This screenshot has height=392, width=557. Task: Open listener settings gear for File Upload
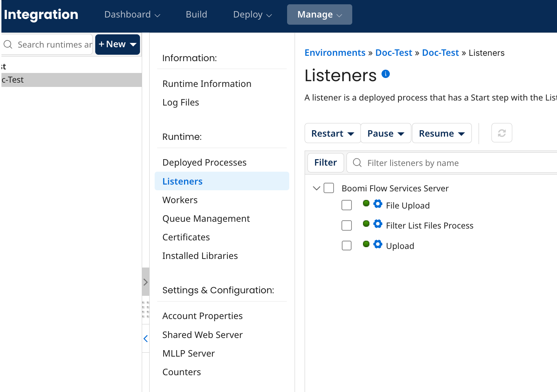[x=378, y=204]
